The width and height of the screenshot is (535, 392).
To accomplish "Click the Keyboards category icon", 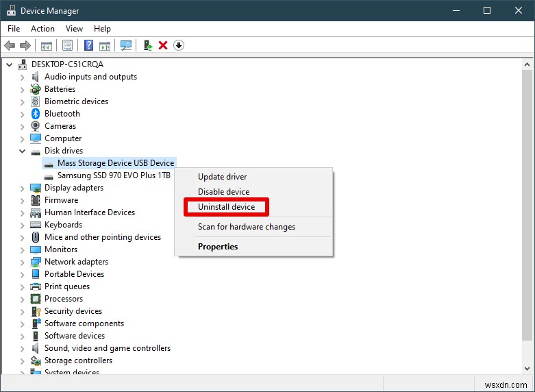I will click(36, 225).
